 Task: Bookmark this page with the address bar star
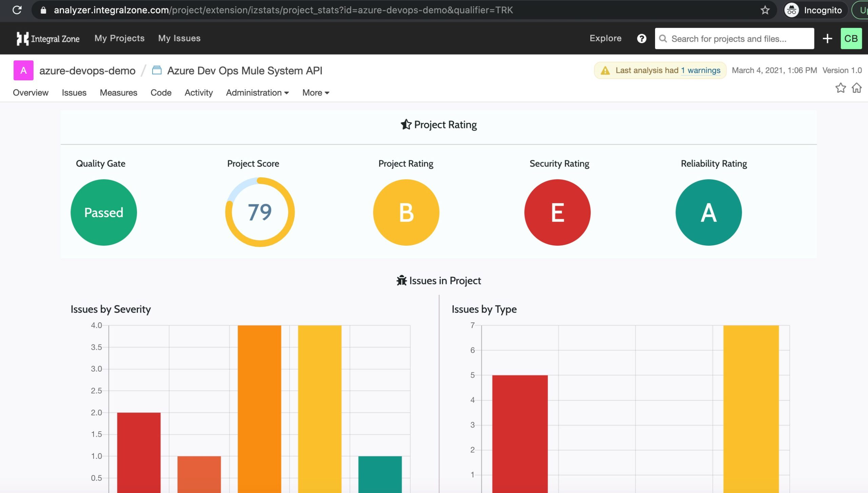[x=765, y=10]
